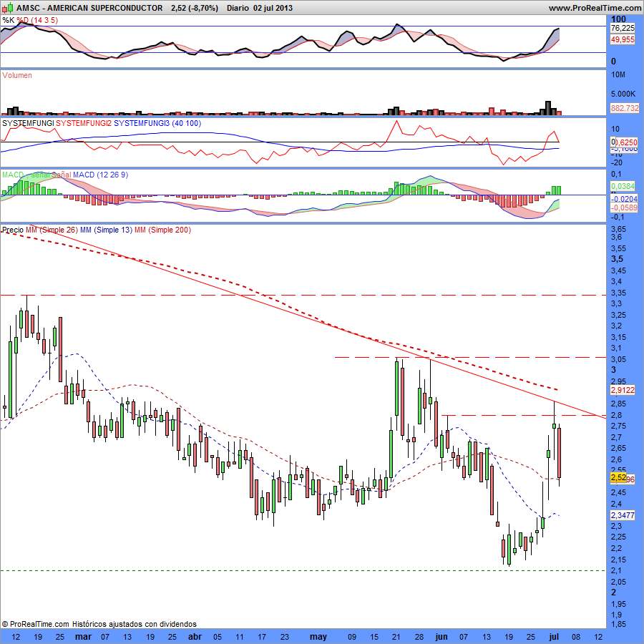Screen dimensions: 644x644
Task: Click the 'mar' month label on time axis
Action: click(83, 637)
